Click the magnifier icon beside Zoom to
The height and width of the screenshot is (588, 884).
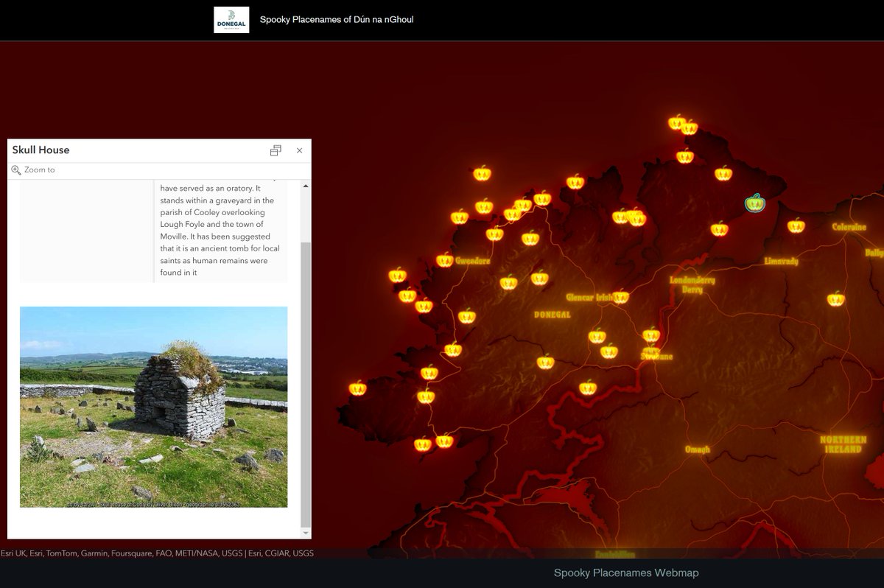coord(15,169)
